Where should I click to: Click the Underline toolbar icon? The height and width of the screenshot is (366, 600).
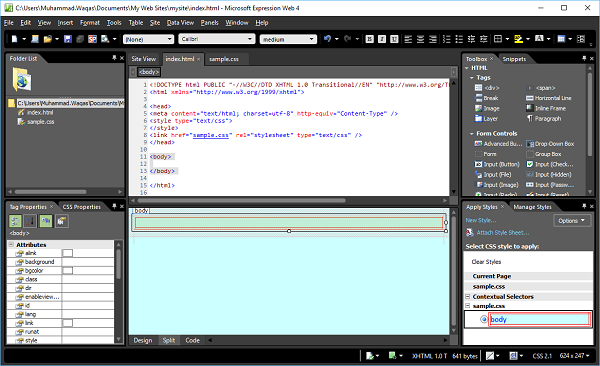tap(394, 39)
